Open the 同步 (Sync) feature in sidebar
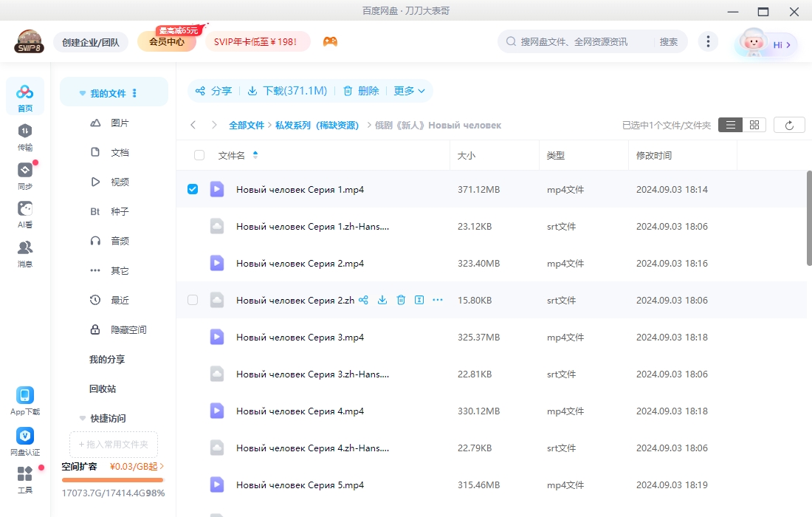The image size is (812, 517). [x=24, y=175]
